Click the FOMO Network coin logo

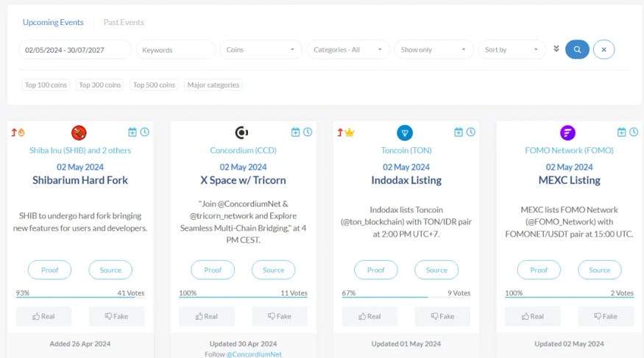(568, 132)
